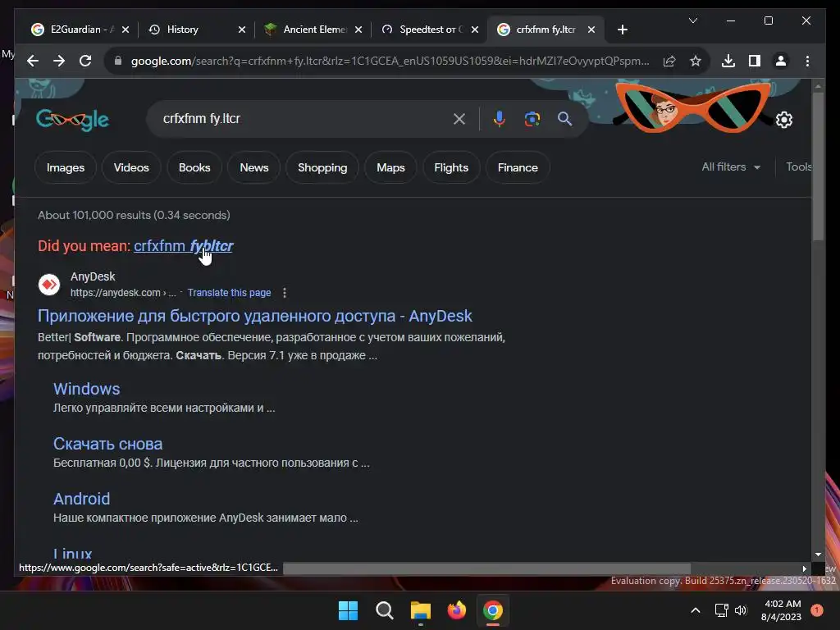Start voice search with microphone
Viewport: 840px width, 630px height.
(x=500, y=119)
